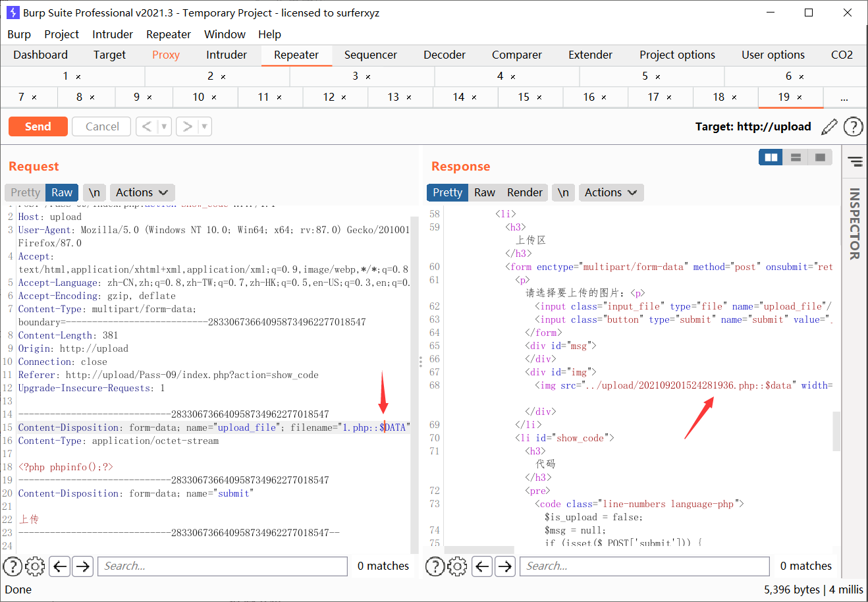
Task: Go back in request history
Action: [x=146, y=126]
